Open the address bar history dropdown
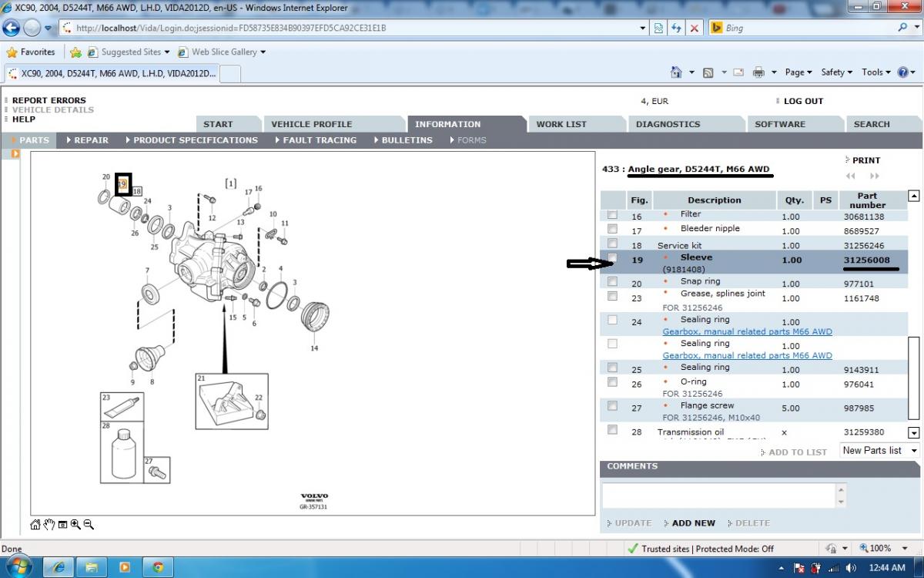Screen dimensions: 924x578 pyautogui.click(x=644, y=28)
